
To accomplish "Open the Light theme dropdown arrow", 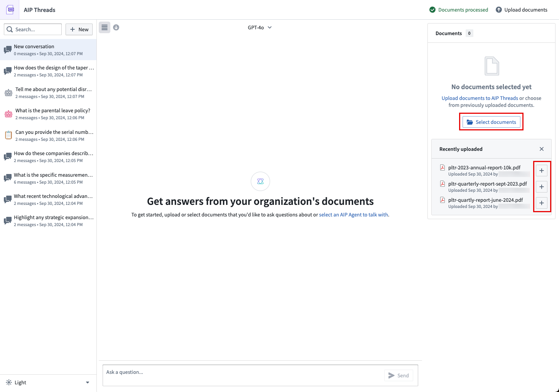I will click(88, 382).
